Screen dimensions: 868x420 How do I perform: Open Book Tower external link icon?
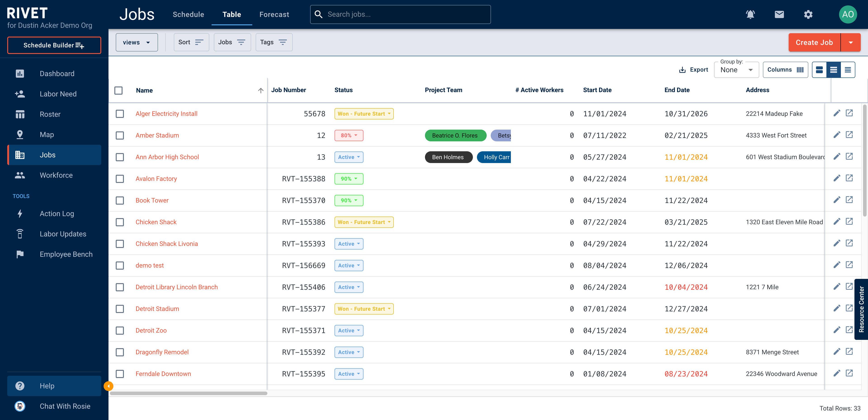click(849, 200)
